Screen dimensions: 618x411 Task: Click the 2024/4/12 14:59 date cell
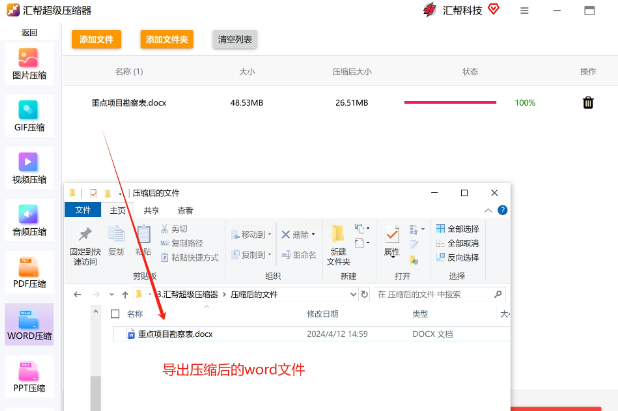(x=337, y=334)
